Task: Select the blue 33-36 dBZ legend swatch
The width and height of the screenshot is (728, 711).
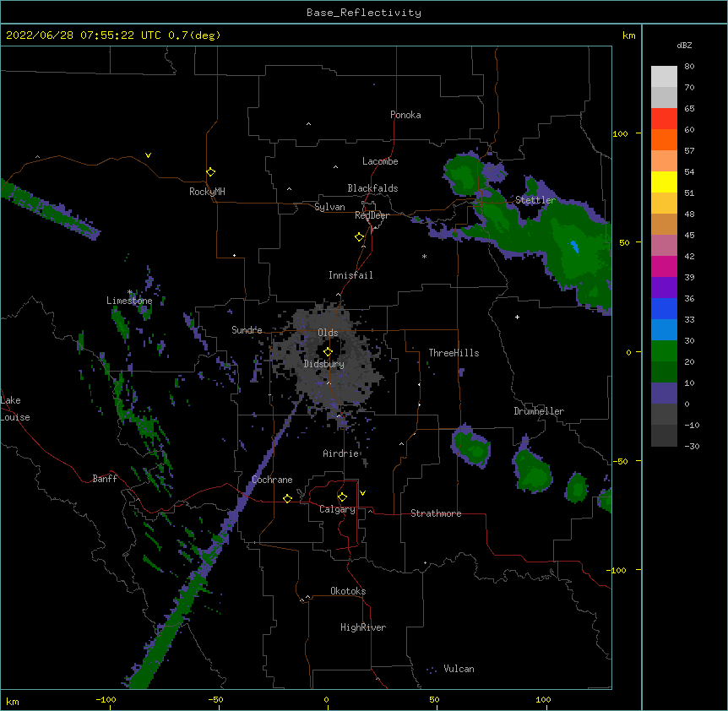Action: tap(664, 308)
